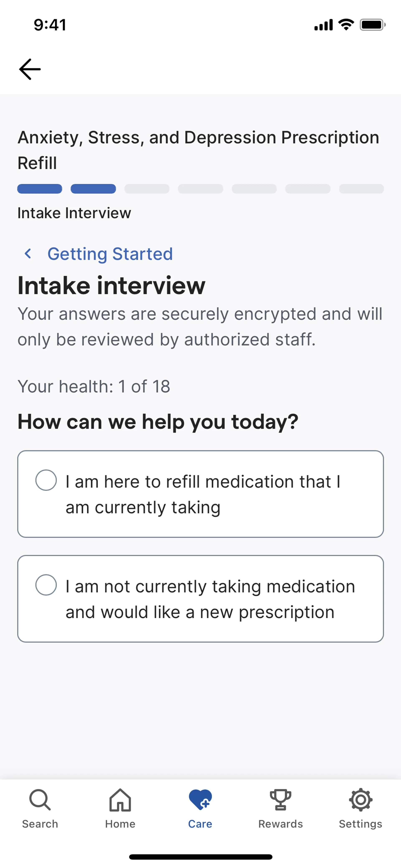Tap the battery status icon
This screenshot has height=868, width=401.
click(x=372, y=25)
